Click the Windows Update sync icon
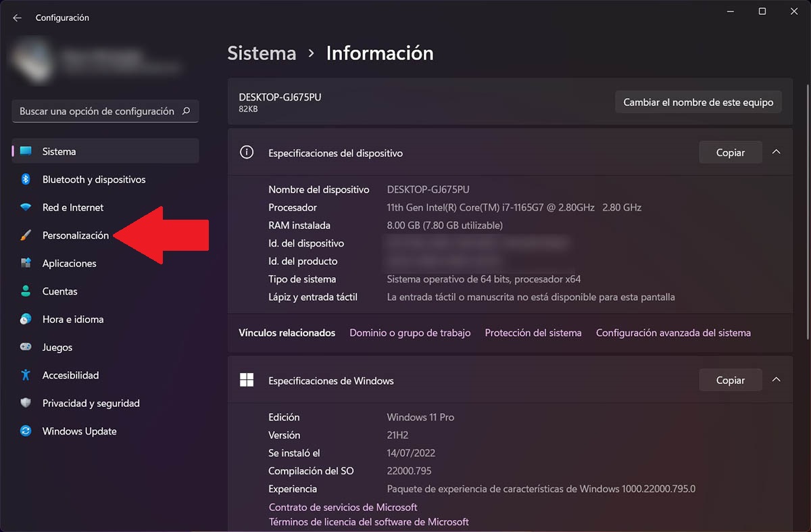 [26, 431]
